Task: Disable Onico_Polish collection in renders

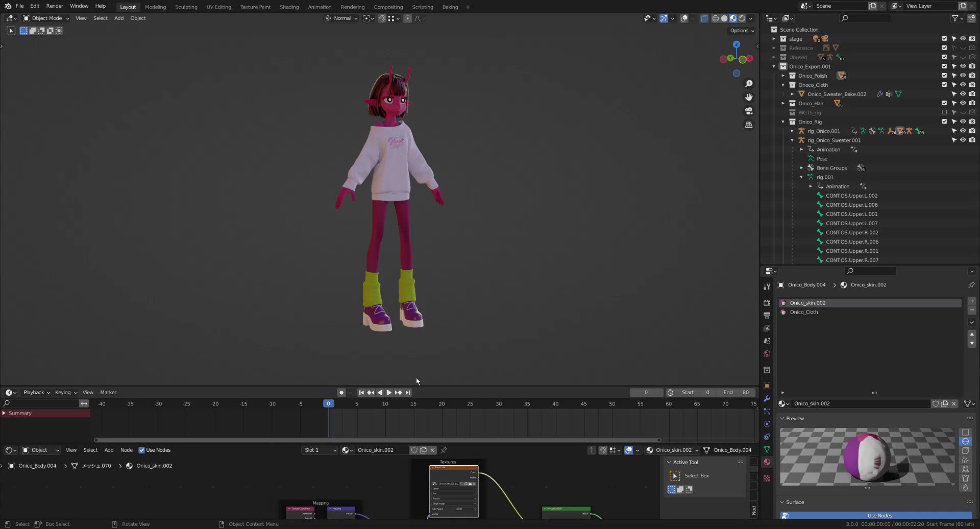Action: tap(972, 76)
